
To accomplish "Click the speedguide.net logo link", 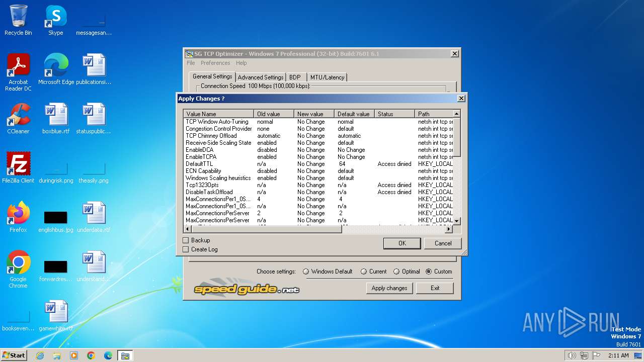I will pyautogui.click(x=247, y=289).
